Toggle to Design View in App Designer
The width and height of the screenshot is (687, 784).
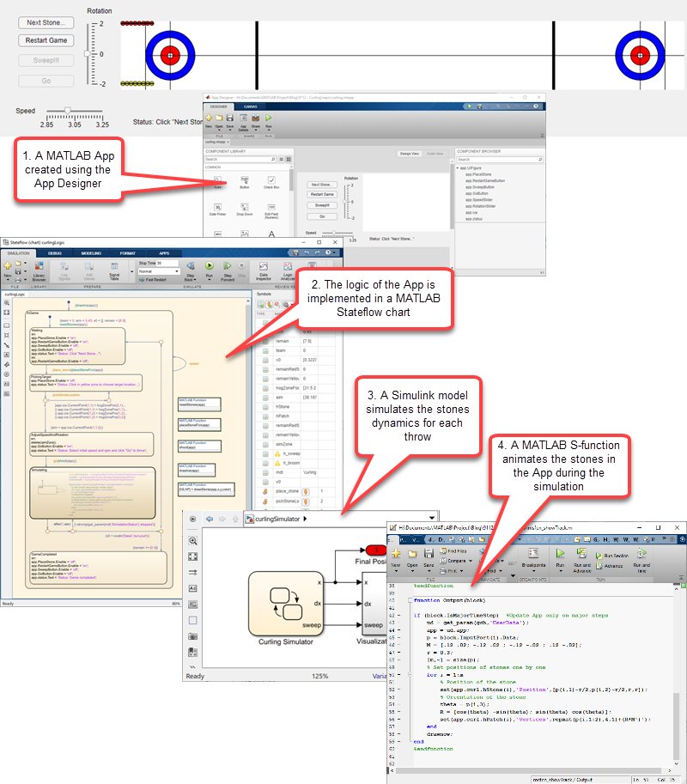point(410,154)
